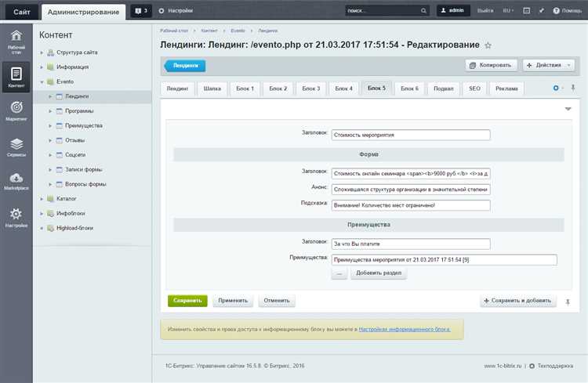Screen dimensions: 588x383
Task: Expand the Информация tree node
Action: tap(42, 67)
